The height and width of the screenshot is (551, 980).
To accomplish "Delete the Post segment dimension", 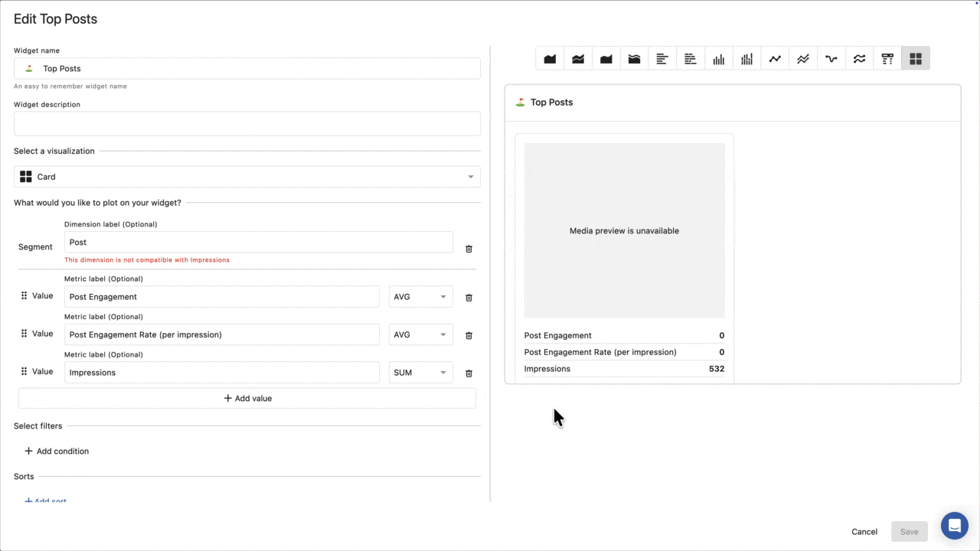I will 469,249.
